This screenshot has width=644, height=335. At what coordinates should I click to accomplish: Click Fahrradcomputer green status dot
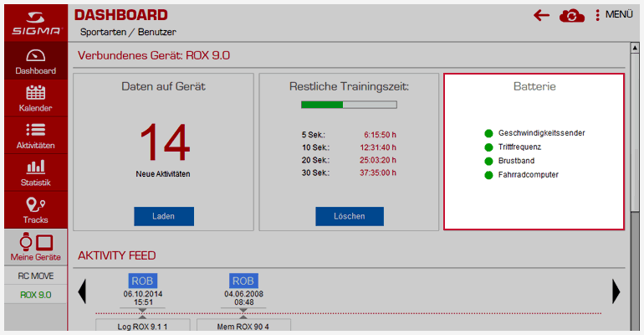(x=488, y=175)
